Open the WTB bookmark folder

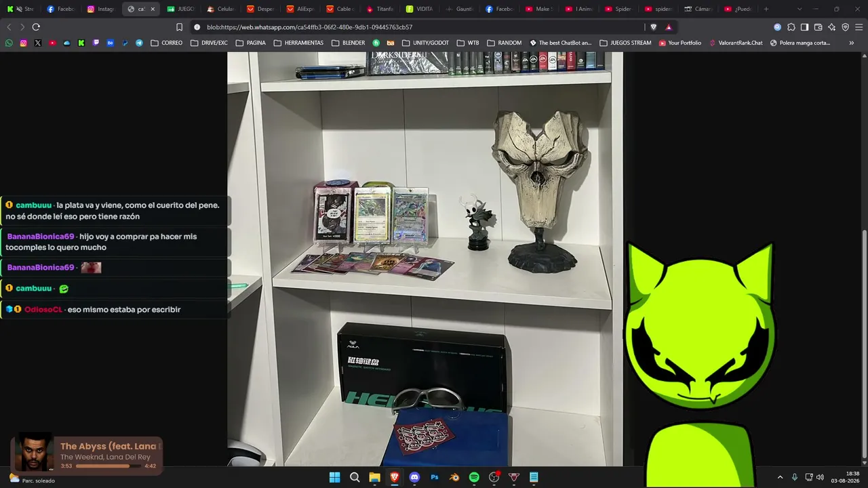pos(468,43)
